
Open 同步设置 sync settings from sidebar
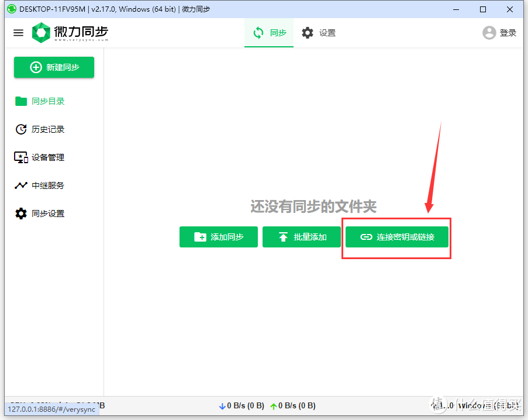[47, 213]
